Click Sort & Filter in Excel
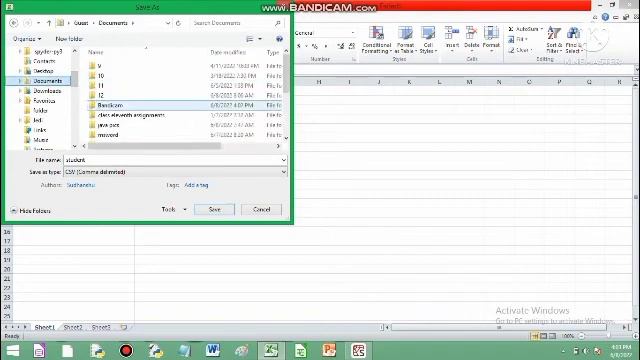The image size is (640, 360). point(554,40)
